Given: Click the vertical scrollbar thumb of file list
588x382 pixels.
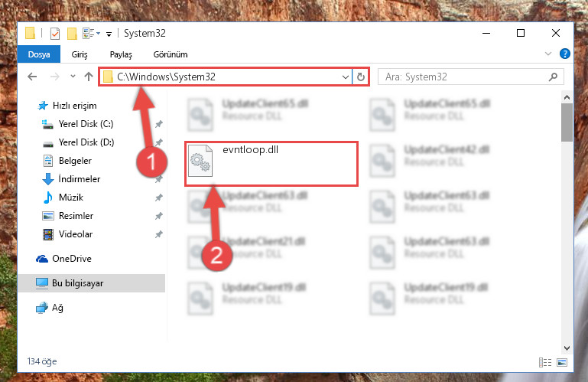Looking at the screenshot, I should [567, 122].
